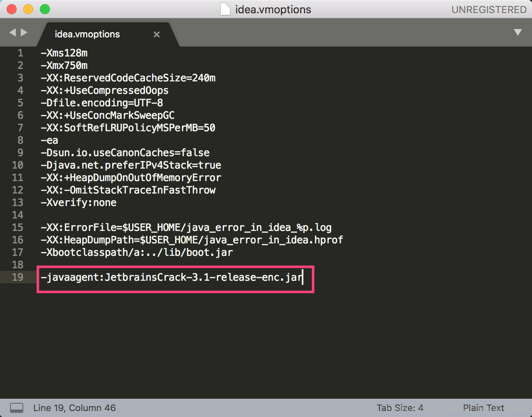Image resolution: width=532 pixels, height=417 pixels.
Task: Click line number 19 in the gutter
Action: 17,277
